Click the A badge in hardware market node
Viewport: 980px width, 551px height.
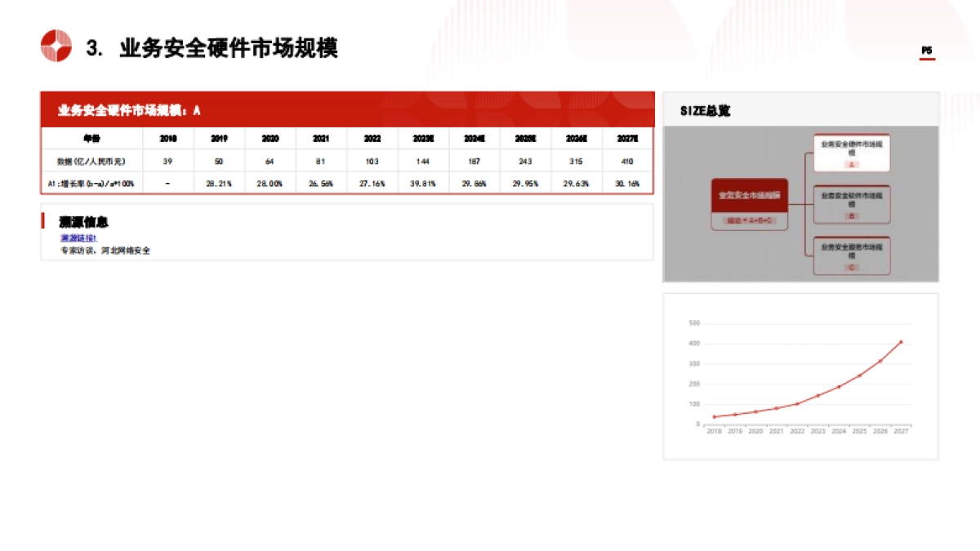coord(851,164)
